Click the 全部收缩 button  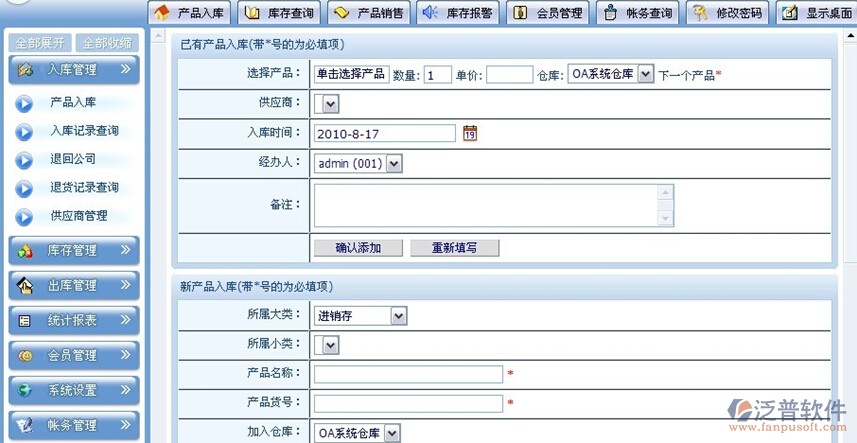click(107, 43)
